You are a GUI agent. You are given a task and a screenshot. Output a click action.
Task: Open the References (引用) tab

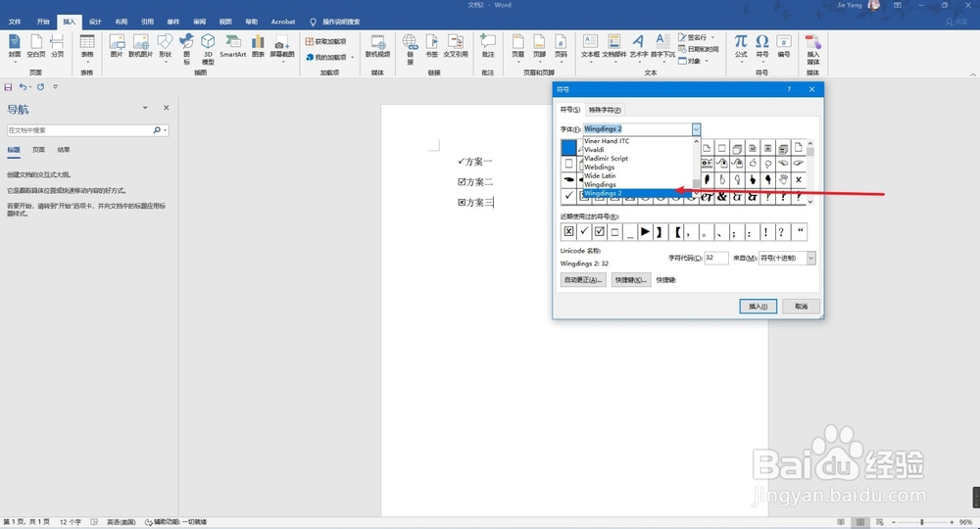147,22
